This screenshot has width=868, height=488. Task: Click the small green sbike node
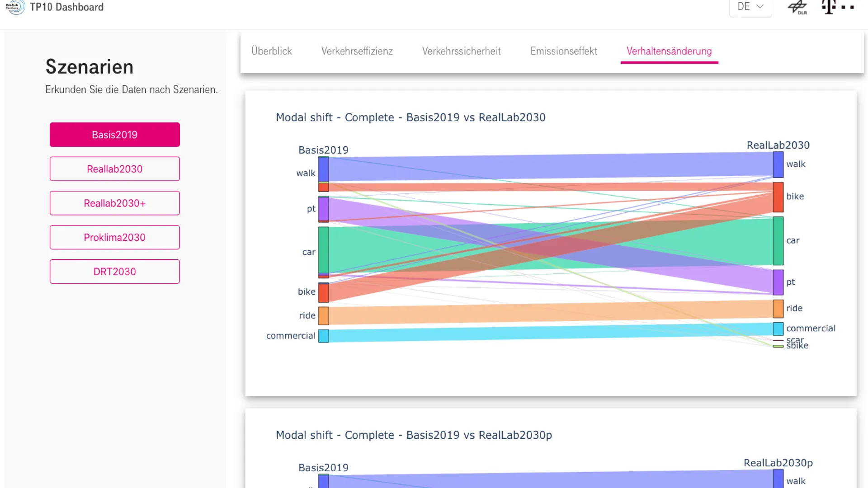tap(778, 347)
